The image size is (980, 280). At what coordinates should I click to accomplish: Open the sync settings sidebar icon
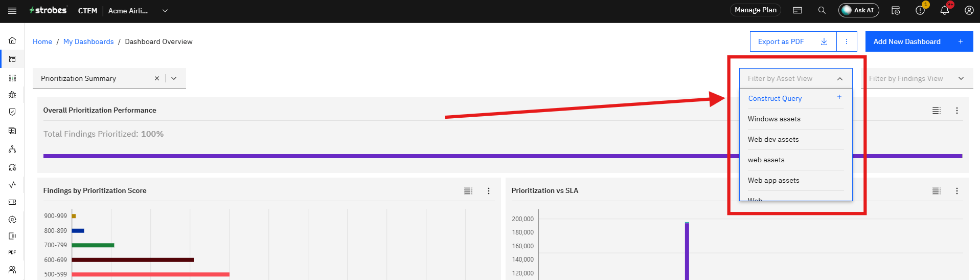coord(12,167)
